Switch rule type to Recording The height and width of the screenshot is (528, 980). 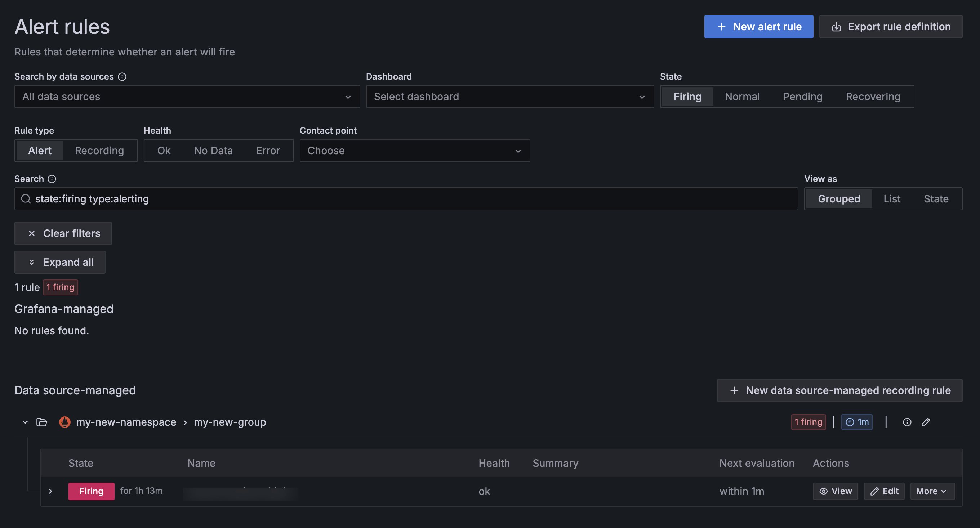point(99,151)
